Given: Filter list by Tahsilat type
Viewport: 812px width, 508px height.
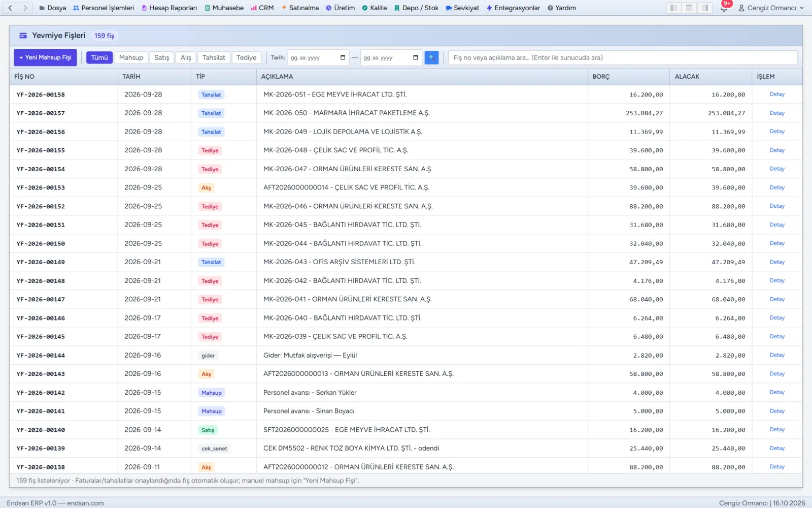Looking at the screenshot, I should pos(214,57).
